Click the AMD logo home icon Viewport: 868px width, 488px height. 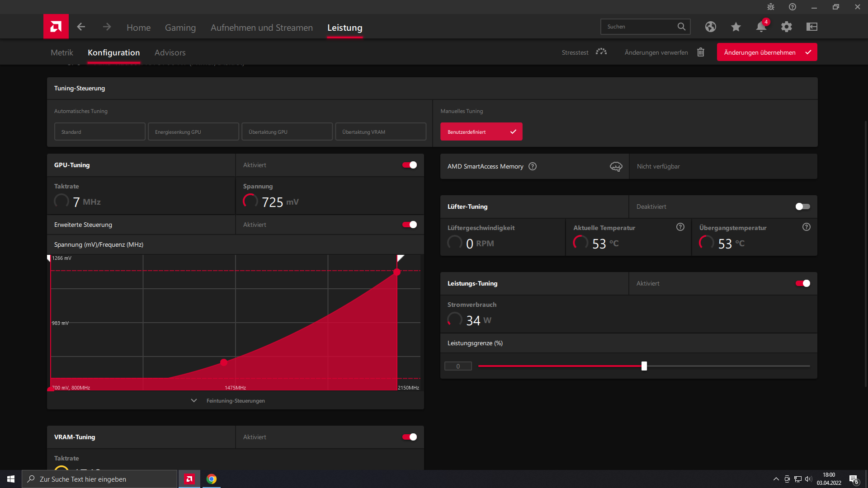[56, 27]
